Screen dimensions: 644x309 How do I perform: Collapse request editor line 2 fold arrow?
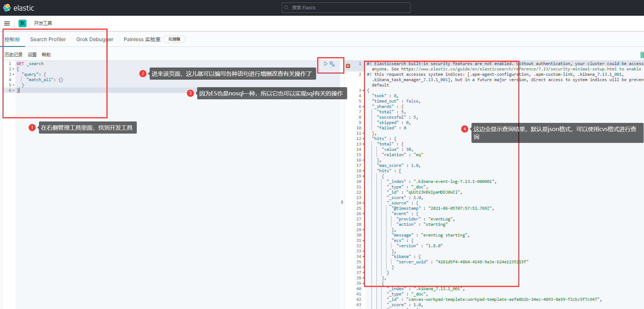tap(14, 69)
